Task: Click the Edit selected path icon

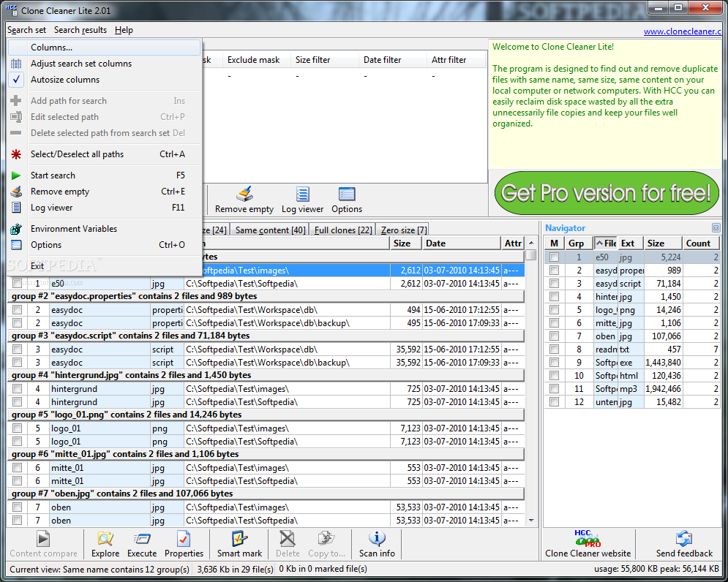Action: click(x=16, y=117)
